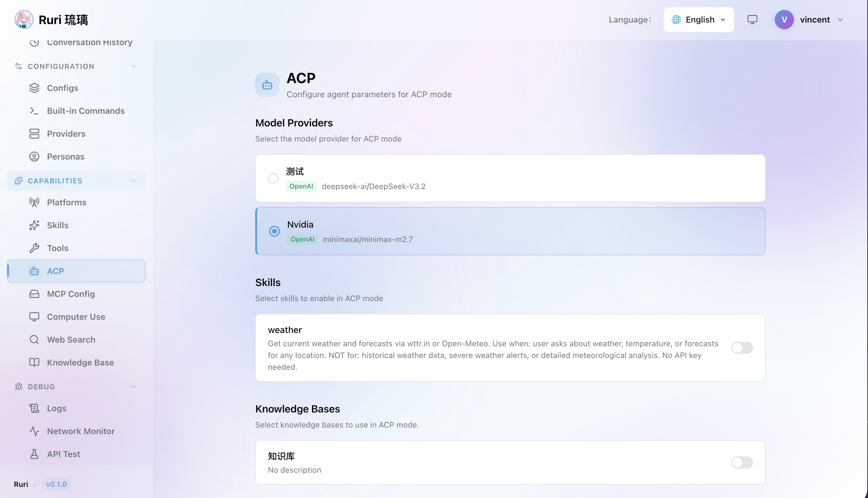Click the Knowledge Base book icon

(x=34, y=363)
